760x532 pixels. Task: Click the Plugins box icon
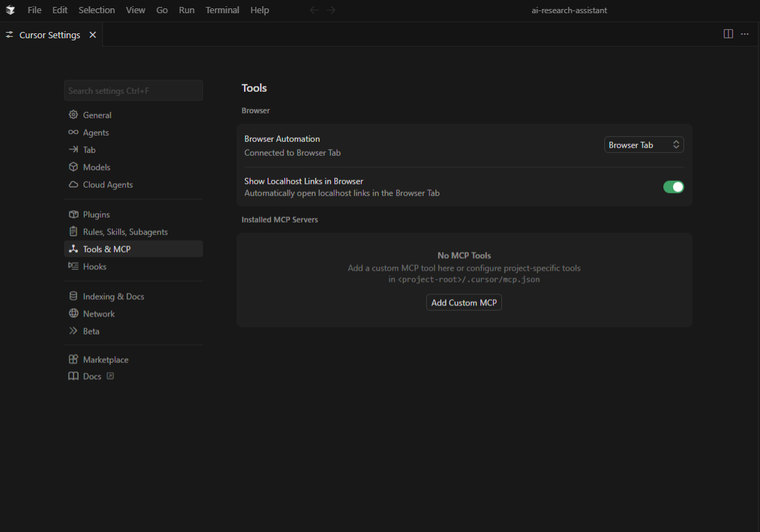[73, 214]
